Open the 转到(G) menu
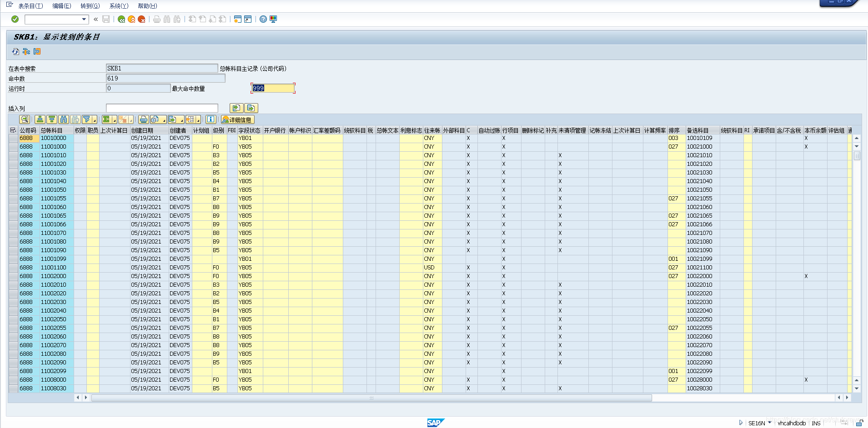The height and width of the screenshot is (428, 868). point(90,6)
